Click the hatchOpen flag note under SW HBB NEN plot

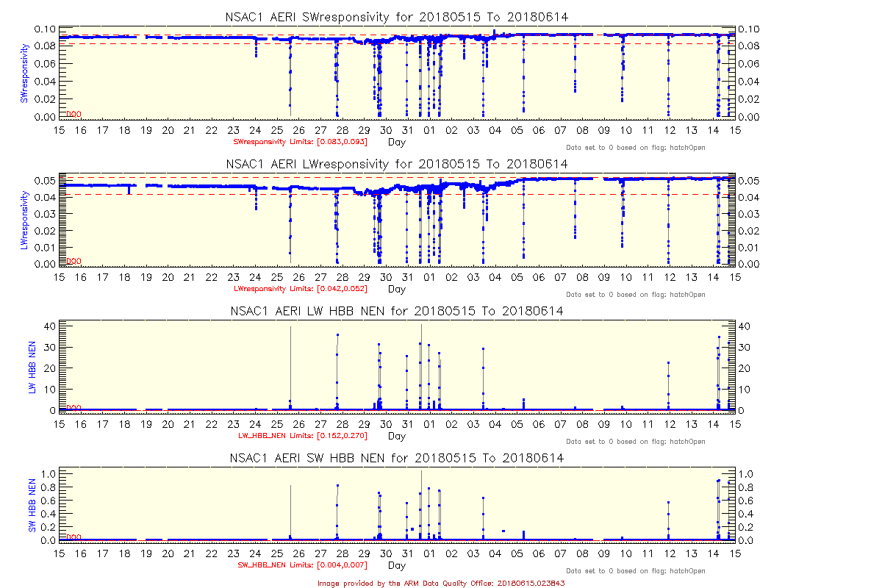[635, 571]
